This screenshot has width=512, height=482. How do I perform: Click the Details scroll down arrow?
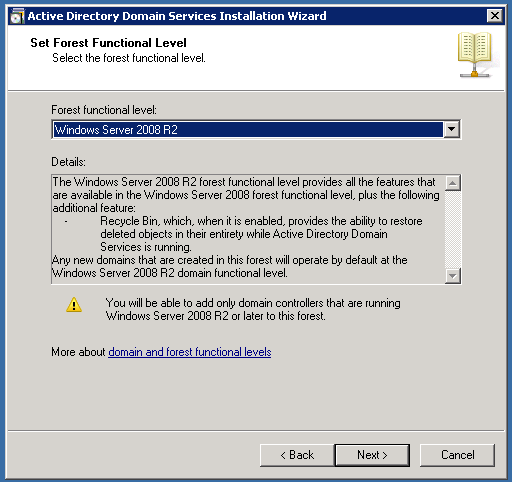coord(453,276)
